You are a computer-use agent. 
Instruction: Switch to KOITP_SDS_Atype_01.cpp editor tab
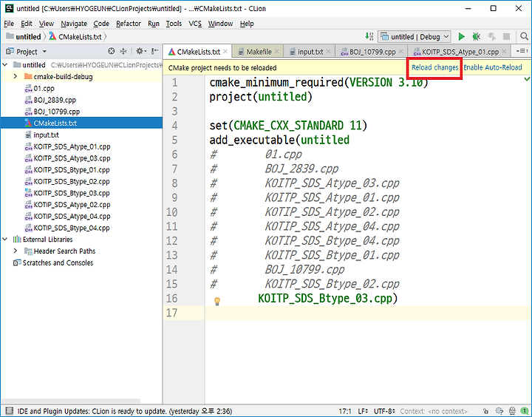(460, 52)
